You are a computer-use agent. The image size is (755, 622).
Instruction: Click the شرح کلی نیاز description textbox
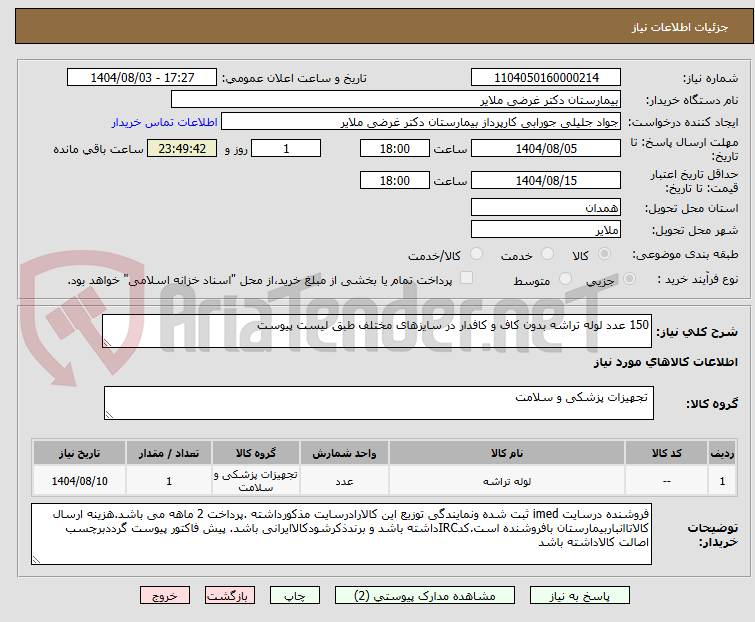378,331
